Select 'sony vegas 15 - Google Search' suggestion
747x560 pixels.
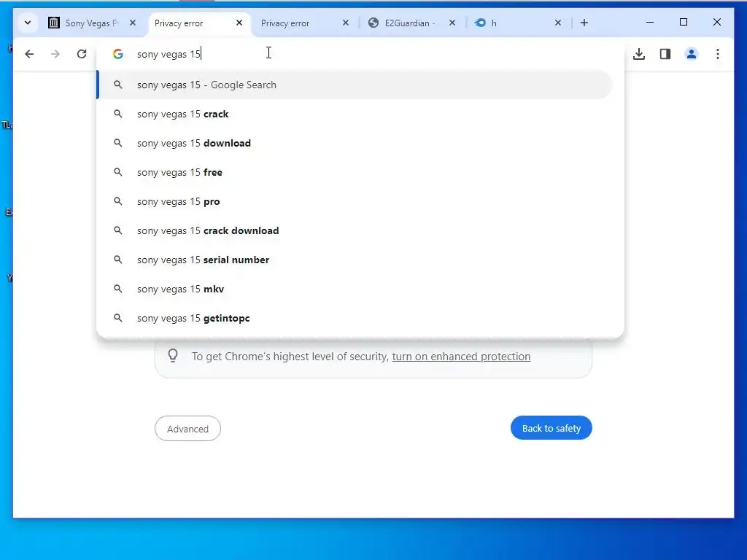click(x=355, y=85)
